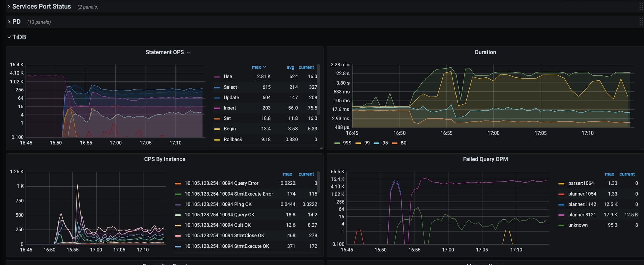Screen dimensions: 644x265
Task: Expand the PD panels row
Action: coord(16,22)
